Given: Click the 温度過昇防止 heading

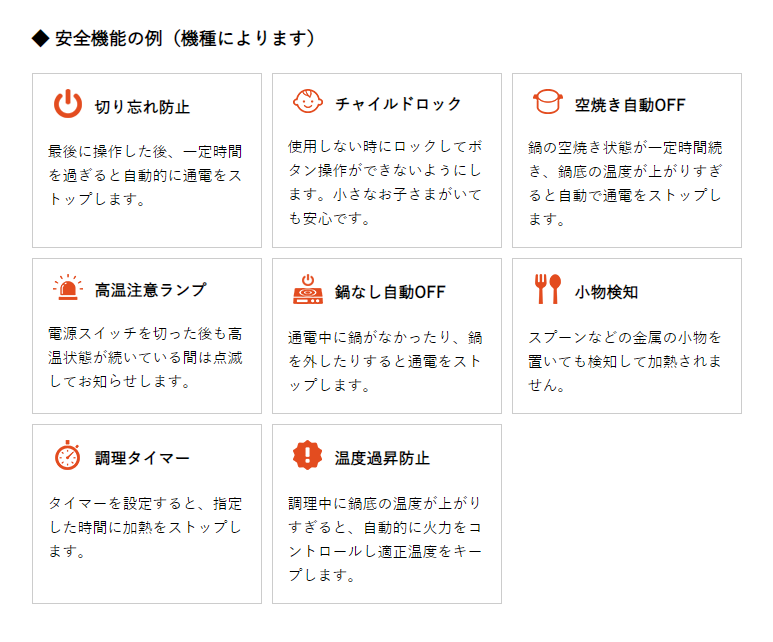Looking at the screenshot, I should tap(382, 458).
